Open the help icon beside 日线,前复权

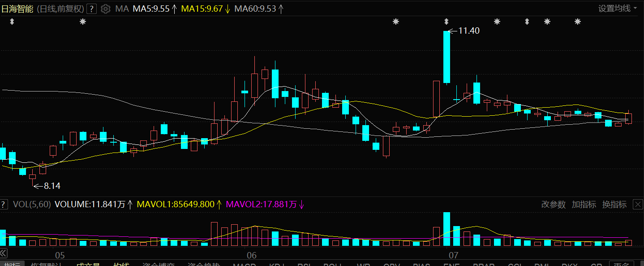pos(91,9)
